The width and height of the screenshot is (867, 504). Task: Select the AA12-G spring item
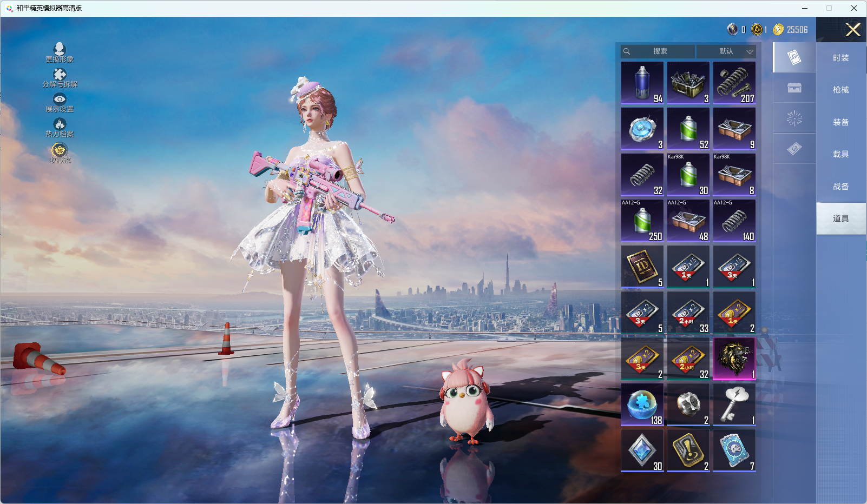[x=734, y=221]
